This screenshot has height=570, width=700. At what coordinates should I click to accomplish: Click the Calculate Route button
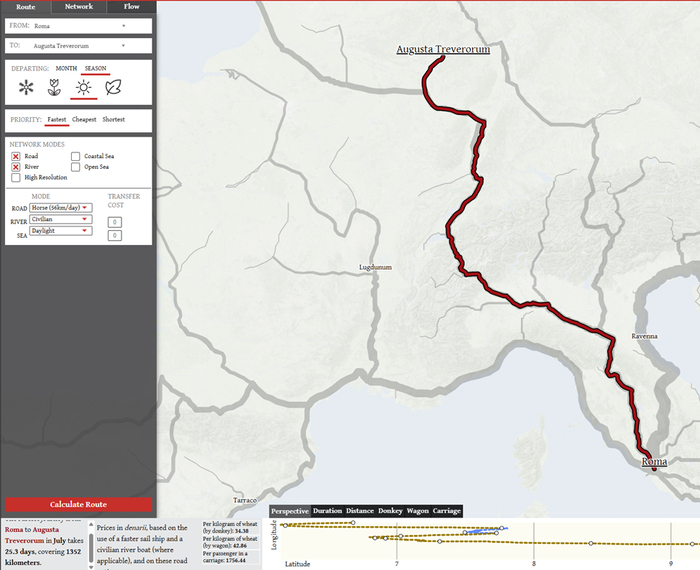tap(78, 504)
